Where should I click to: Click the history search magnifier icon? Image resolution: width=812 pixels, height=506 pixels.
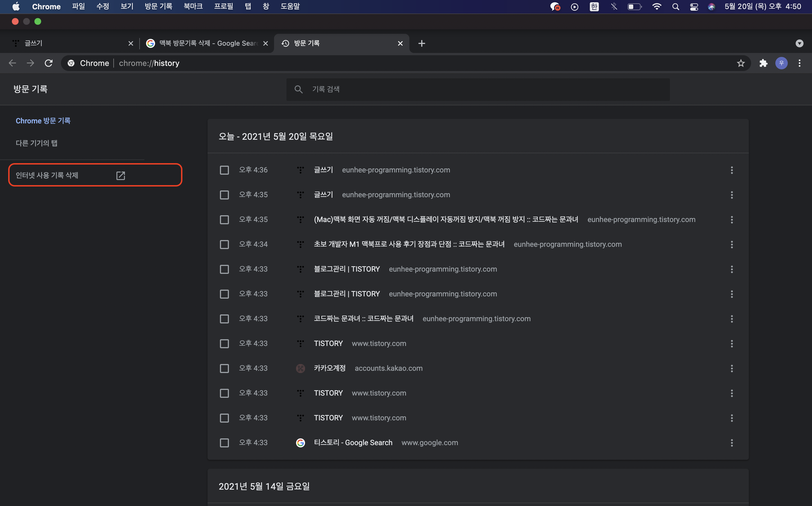298,89
